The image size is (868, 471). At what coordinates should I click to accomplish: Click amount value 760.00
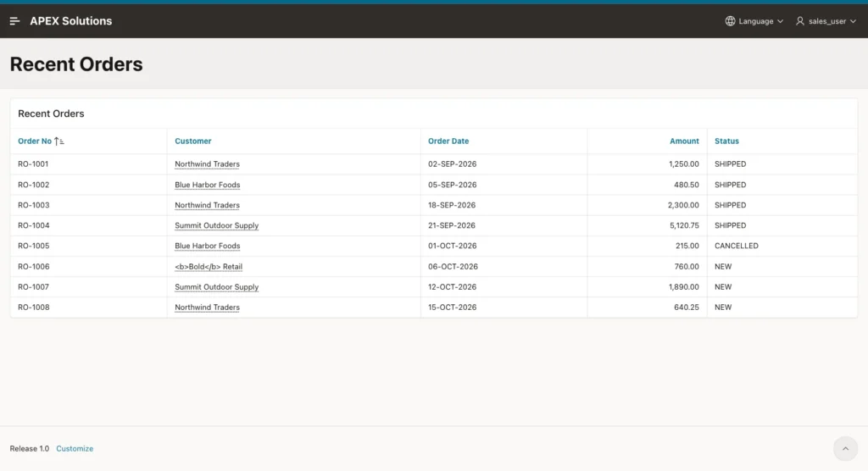687,266
